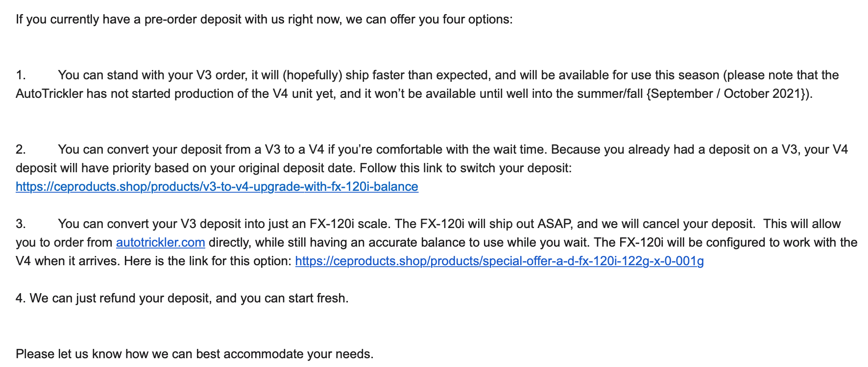Open the special-offer FX-120i 122g link
868x367 pixels.
[x=500, y=261]
